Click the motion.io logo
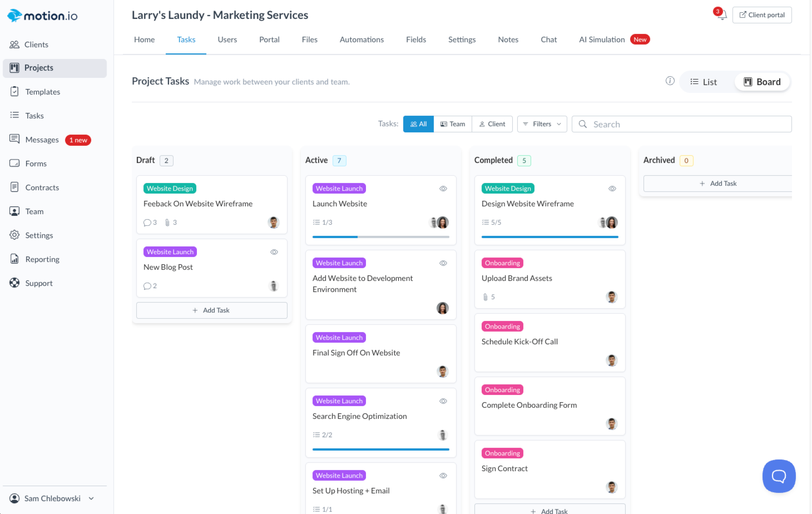 click(43, 16)
